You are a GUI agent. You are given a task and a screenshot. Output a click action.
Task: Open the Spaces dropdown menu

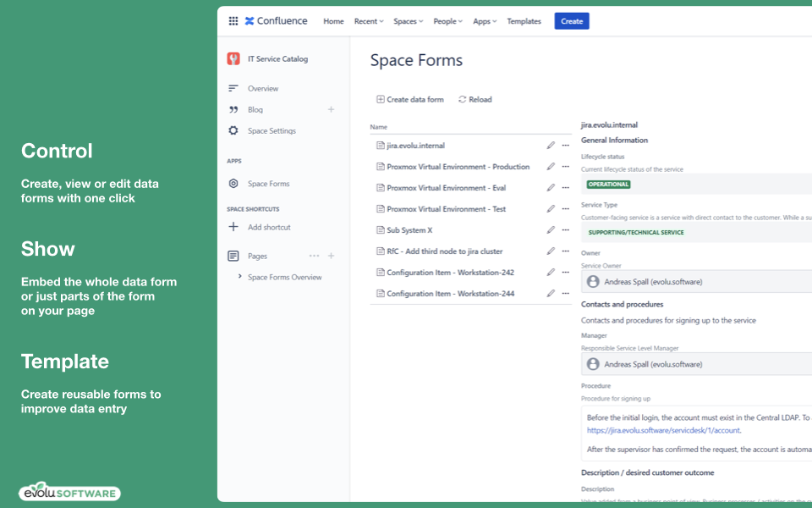(408, 20)
